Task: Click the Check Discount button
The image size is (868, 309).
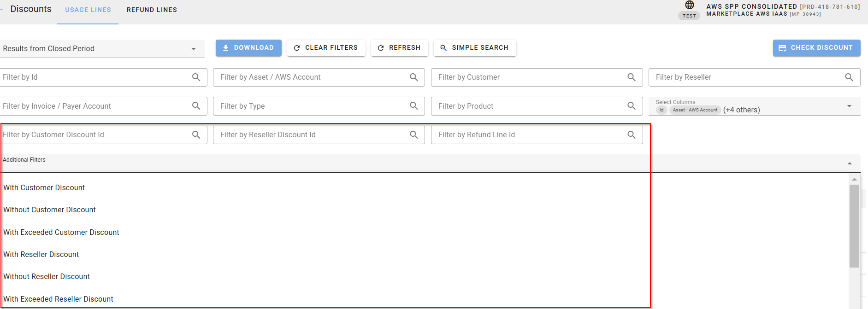Action: (816, 48)
